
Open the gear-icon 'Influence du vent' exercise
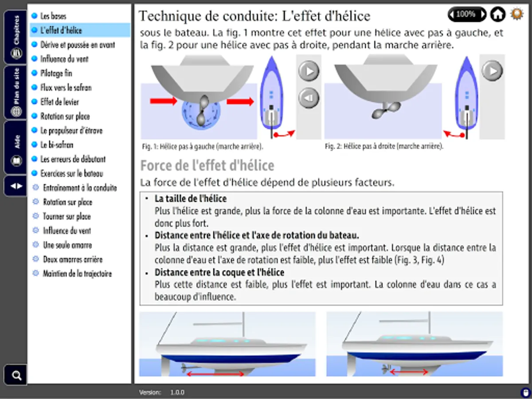pyautogui.click(x=67, y=231)
